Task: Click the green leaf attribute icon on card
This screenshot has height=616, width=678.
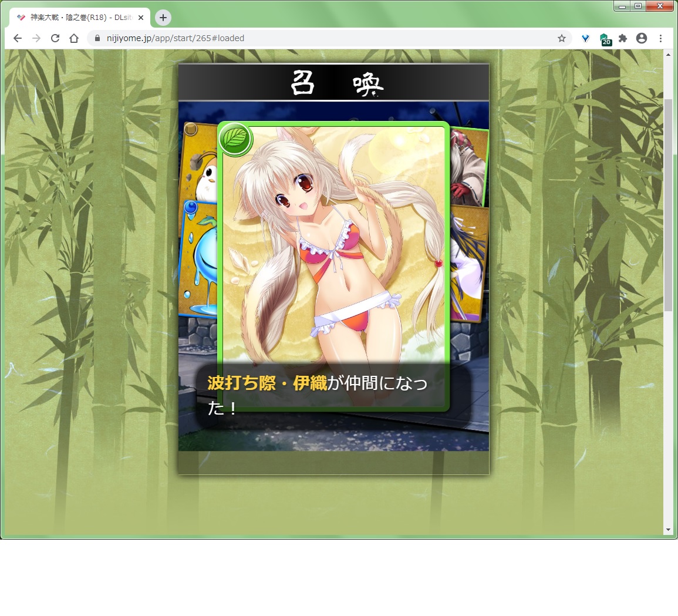Action: coord(235,139)
